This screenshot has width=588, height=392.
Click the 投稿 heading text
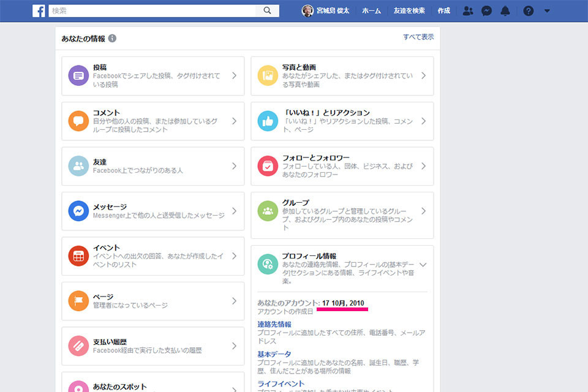tap(100, 67)
